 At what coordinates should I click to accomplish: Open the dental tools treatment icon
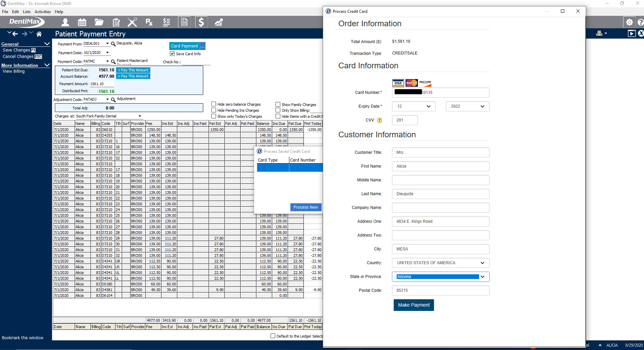[132, 22]
